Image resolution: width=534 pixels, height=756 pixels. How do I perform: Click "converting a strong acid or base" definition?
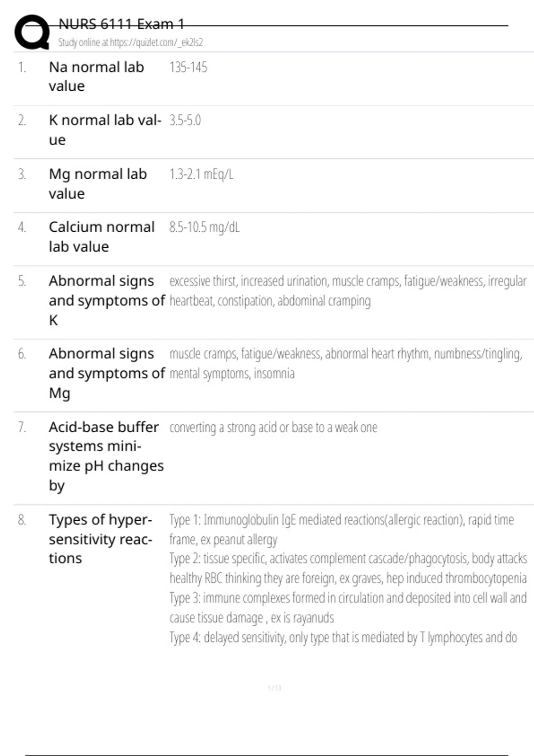[273, 428]
